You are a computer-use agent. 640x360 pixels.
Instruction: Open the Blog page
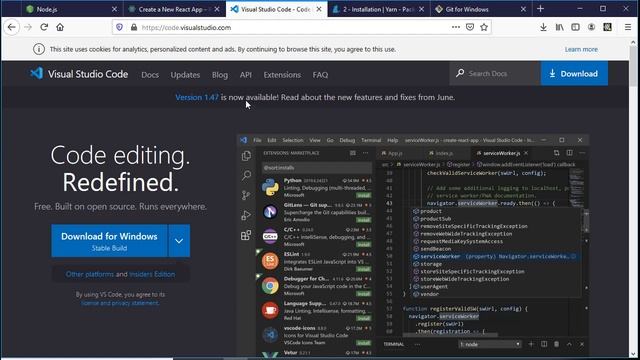(220, 75)
